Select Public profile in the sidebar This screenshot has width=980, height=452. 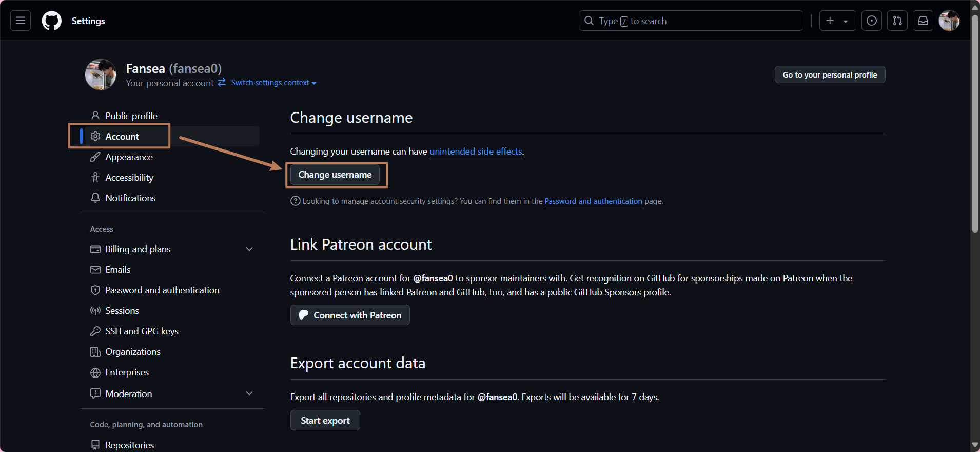coord(131,116)
